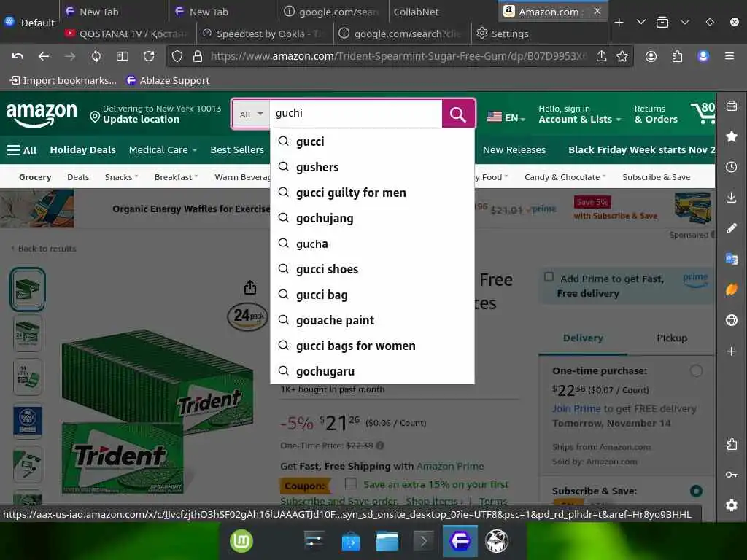Open the translate icon in sidebar
This screenshot has height=560, width=747.
pos(732,259)
